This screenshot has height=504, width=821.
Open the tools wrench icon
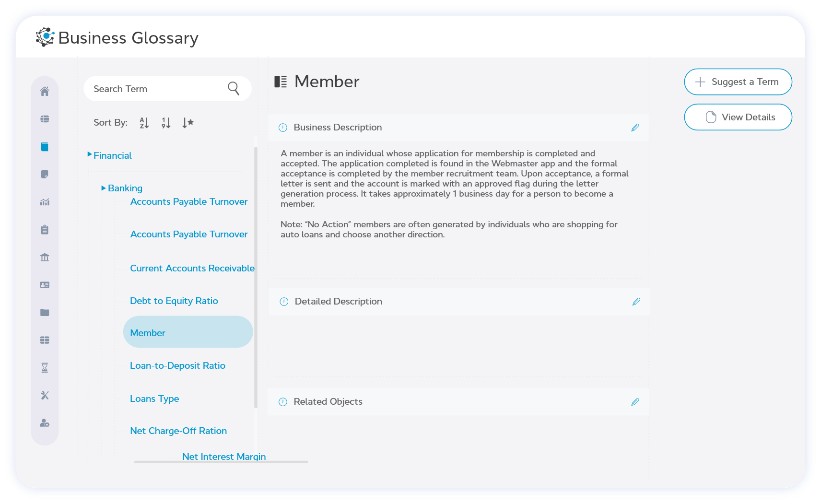(45, 395)
